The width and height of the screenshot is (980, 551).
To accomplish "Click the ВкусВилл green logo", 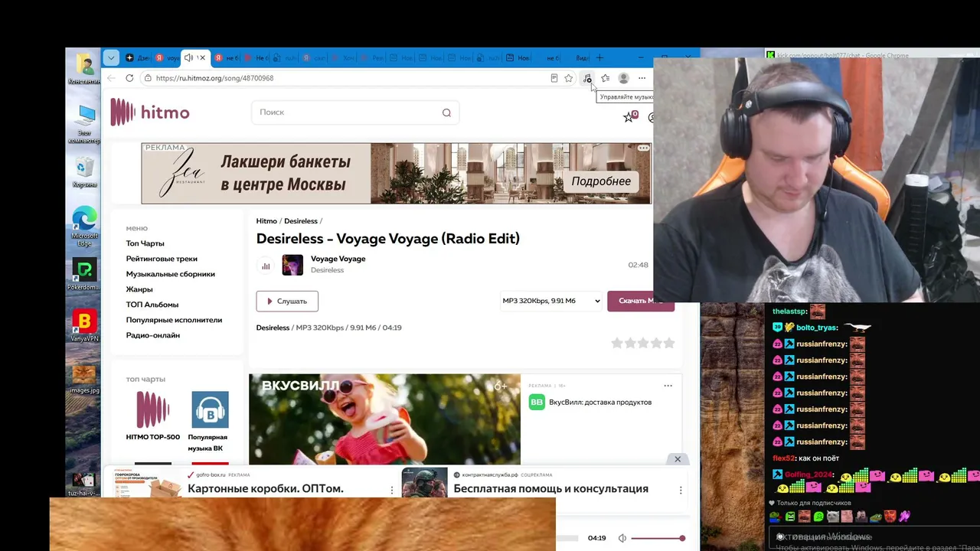I will tap(537, 402).
